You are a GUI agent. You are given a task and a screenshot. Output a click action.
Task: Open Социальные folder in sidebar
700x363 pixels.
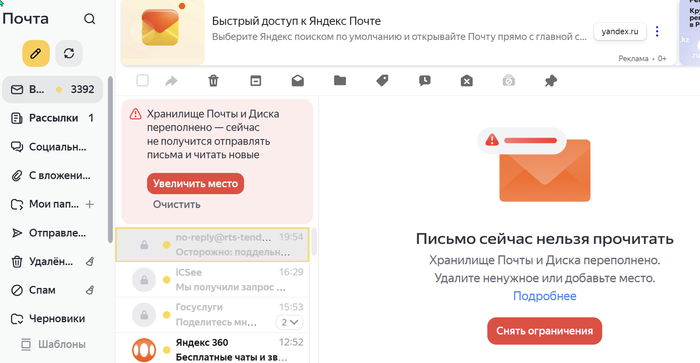point(53,147)
